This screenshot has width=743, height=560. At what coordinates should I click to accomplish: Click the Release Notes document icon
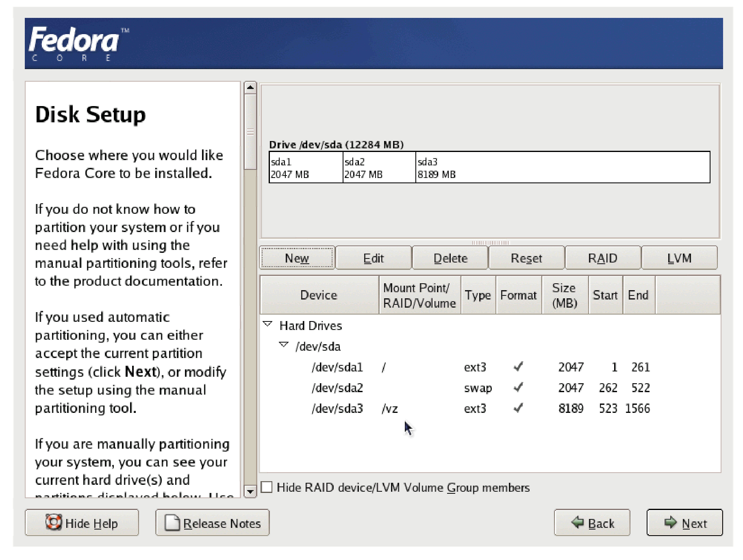172,523
